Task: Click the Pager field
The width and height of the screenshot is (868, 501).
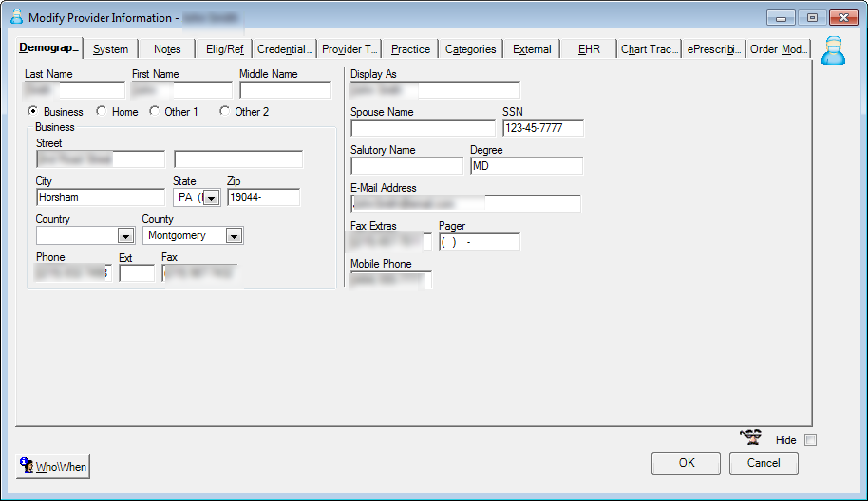Action: 480,242
